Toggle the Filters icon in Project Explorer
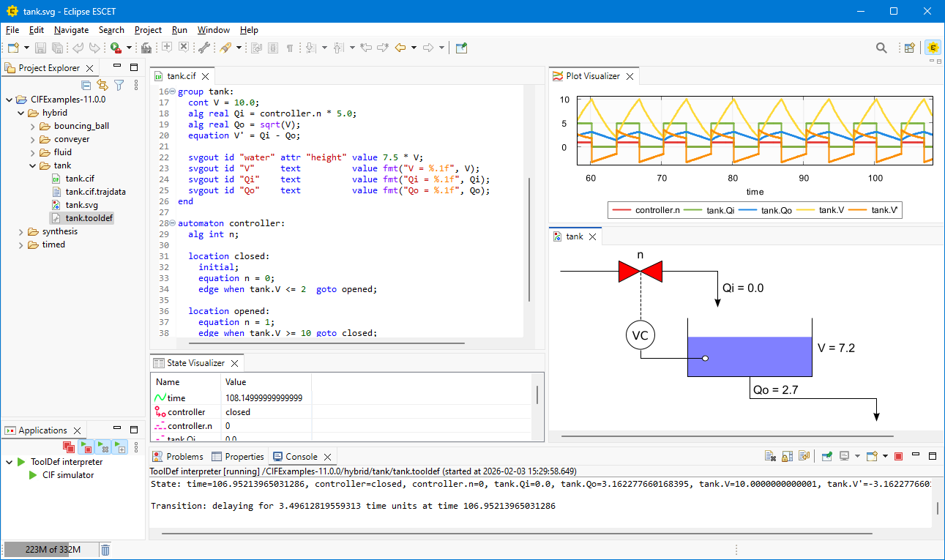The width and height of the screenshot is (945, 560). pos(119,85)
